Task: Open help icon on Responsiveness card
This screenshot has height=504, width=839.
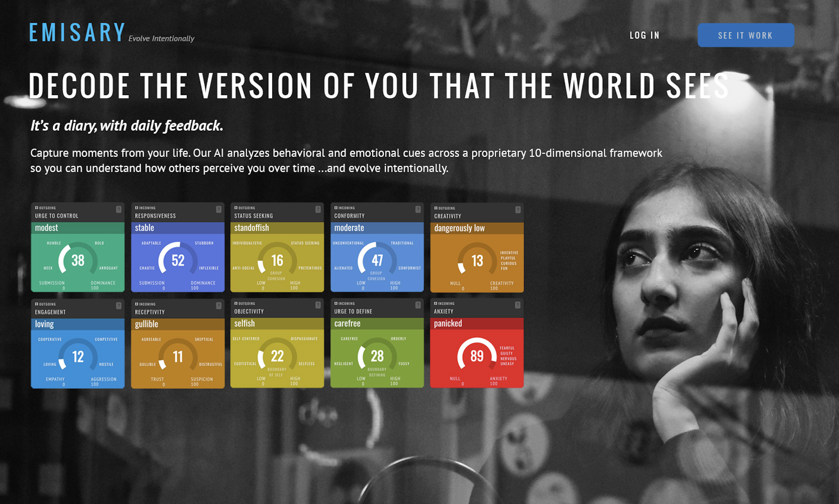Action: click(x=218, y=209)
